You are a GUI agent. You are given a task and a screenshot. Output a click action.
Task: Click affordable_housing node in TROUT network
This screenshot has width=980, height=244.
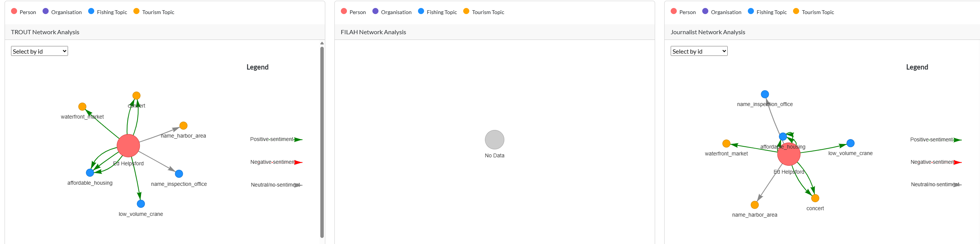[90, 173]
